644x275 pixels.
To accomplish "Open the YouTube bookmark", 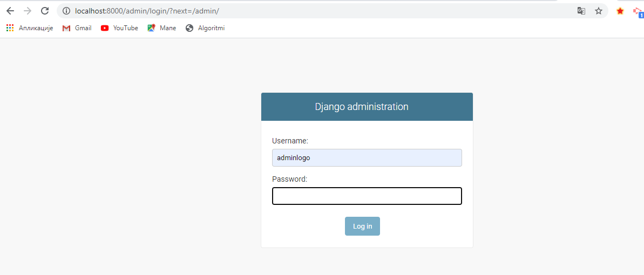I will point(119,28).
